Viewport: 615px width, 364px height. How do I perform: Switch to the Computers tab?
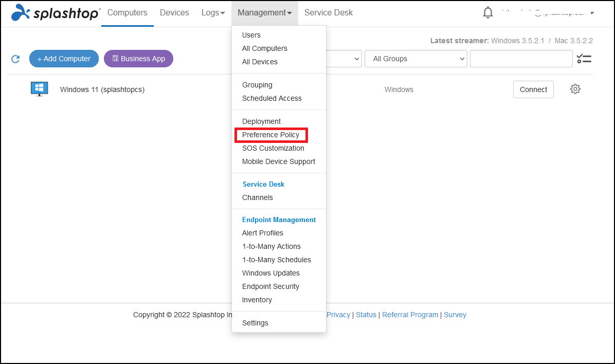128,12
